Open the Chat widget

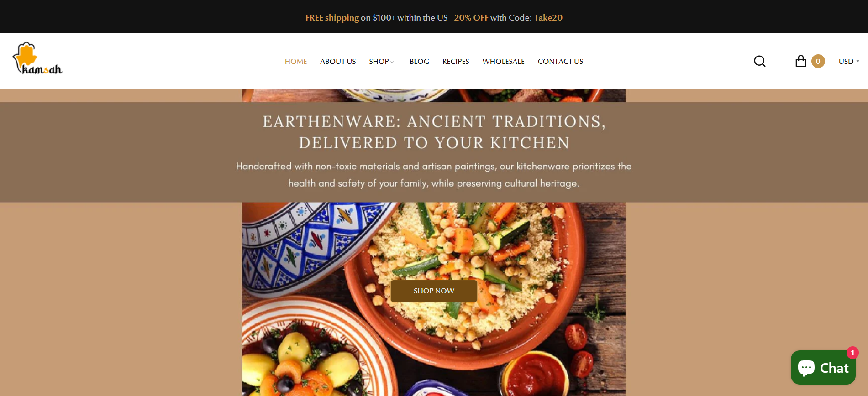[x=823, y=368]
